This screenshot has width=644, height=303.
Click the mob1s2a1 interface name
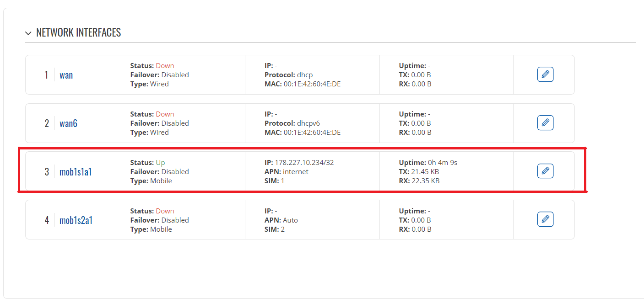(x=76, y=220)
